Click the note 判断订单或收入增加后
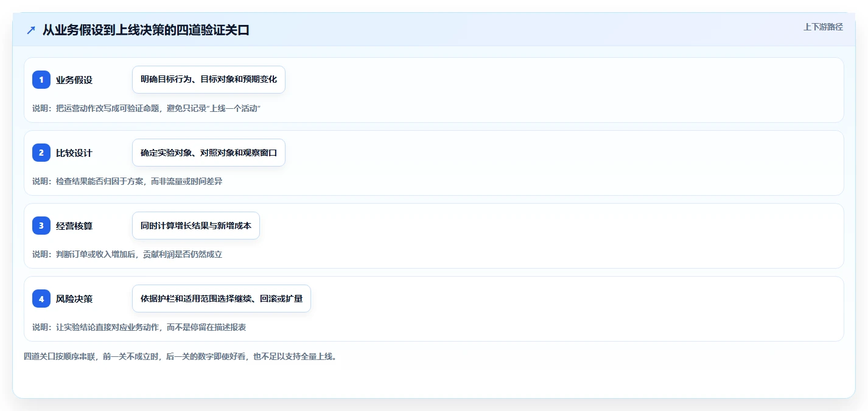 coord(127,254)
